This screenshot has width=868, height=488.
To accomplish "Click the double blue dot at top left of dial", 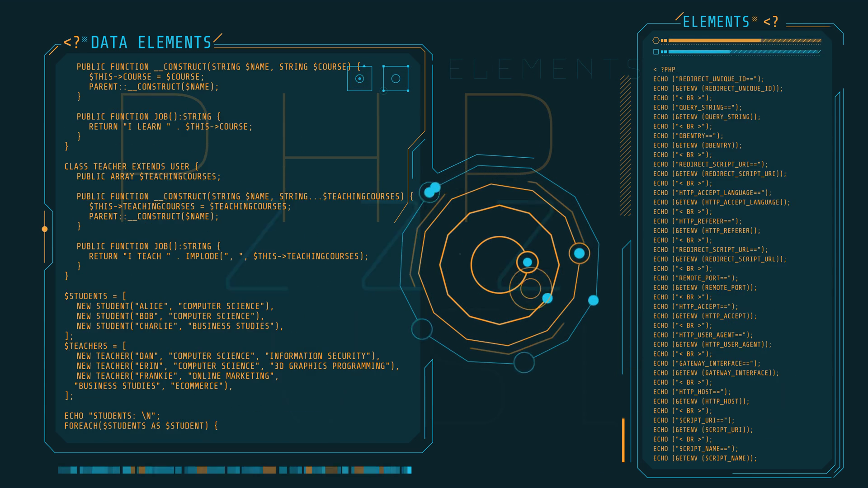I will [x=431, y=190].
